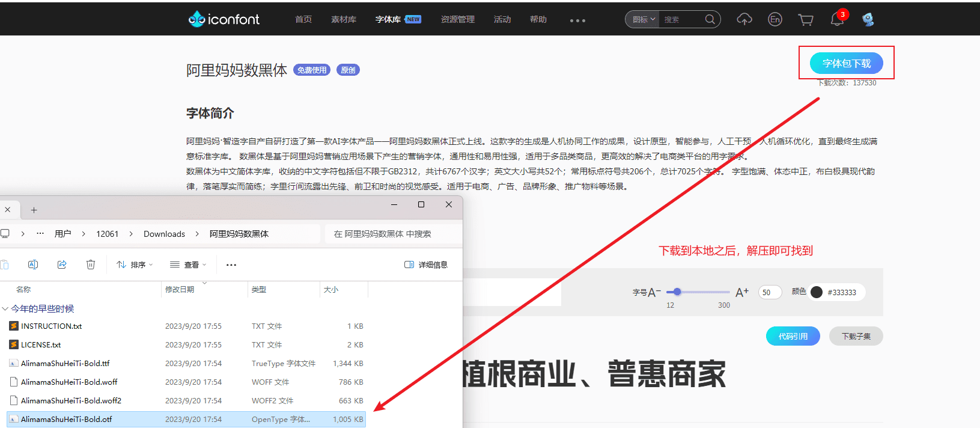
Task: Open 帮助 in the navigation
Action: click(x=538, y=19)
